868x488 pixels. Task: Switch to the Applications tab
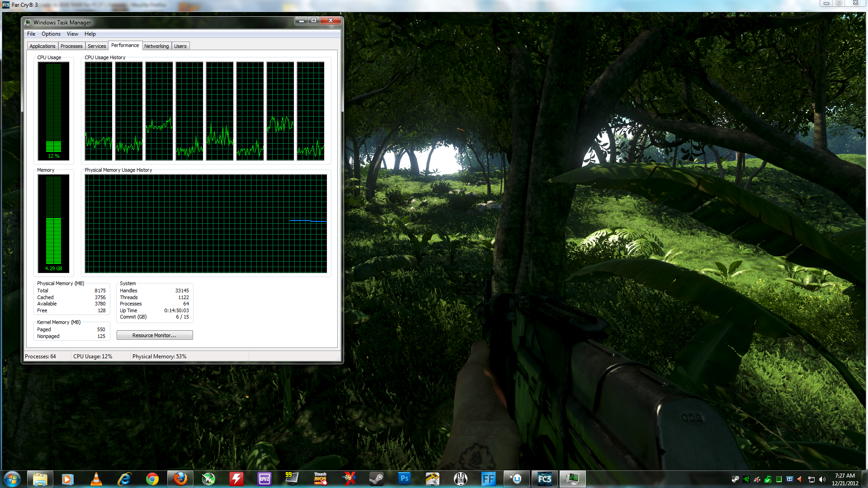point(42,46)
